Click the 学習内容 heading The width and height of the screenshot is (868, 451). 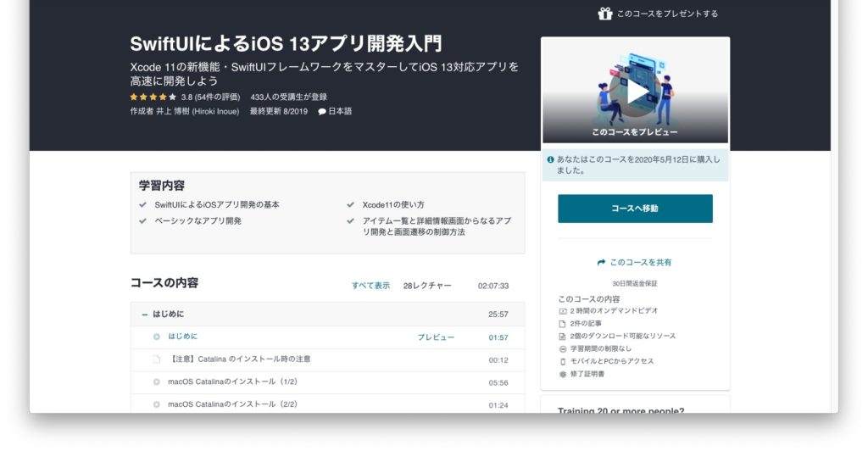click(162, 186)
